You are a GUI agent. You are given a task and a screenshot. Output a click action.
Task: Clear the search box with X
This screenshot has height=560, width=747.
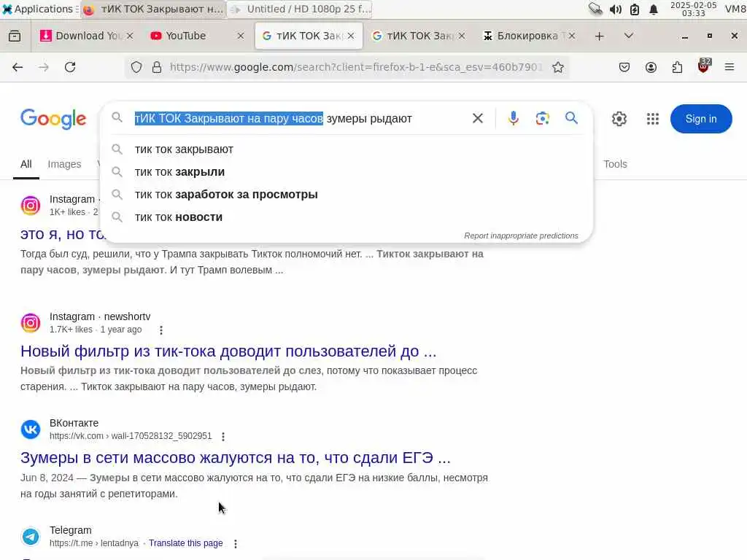click(477, 118)
